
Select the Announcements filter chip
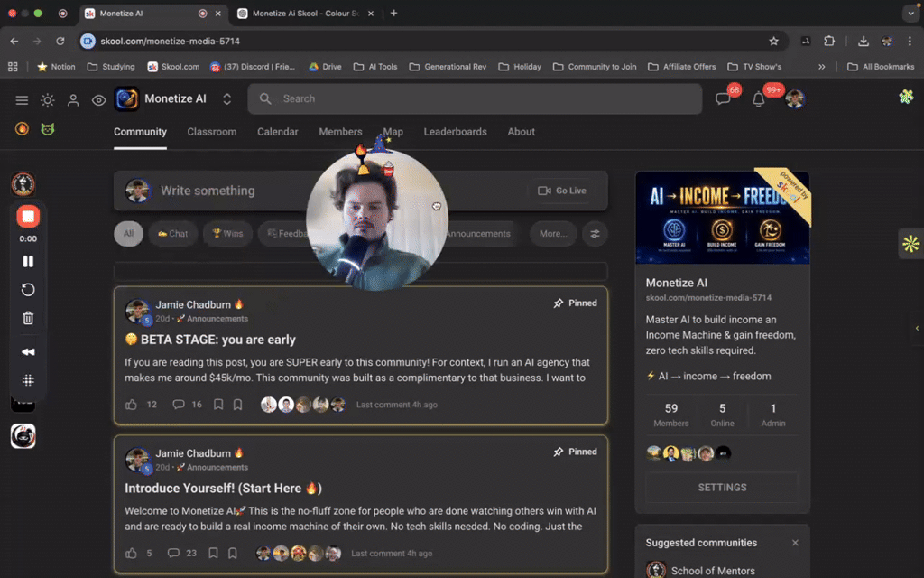478,234
